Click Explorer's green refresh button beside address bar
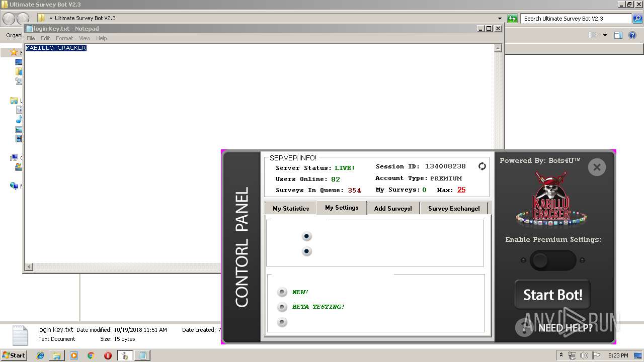Screen dimensions: 644x362 tap(512, 19)
